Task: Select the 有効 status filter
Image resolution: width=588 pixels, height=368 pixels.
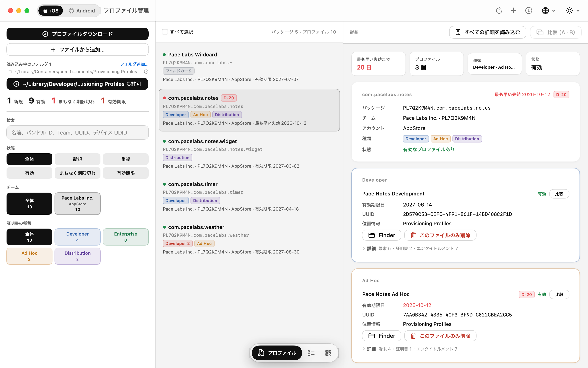Action: click(29, 173)
